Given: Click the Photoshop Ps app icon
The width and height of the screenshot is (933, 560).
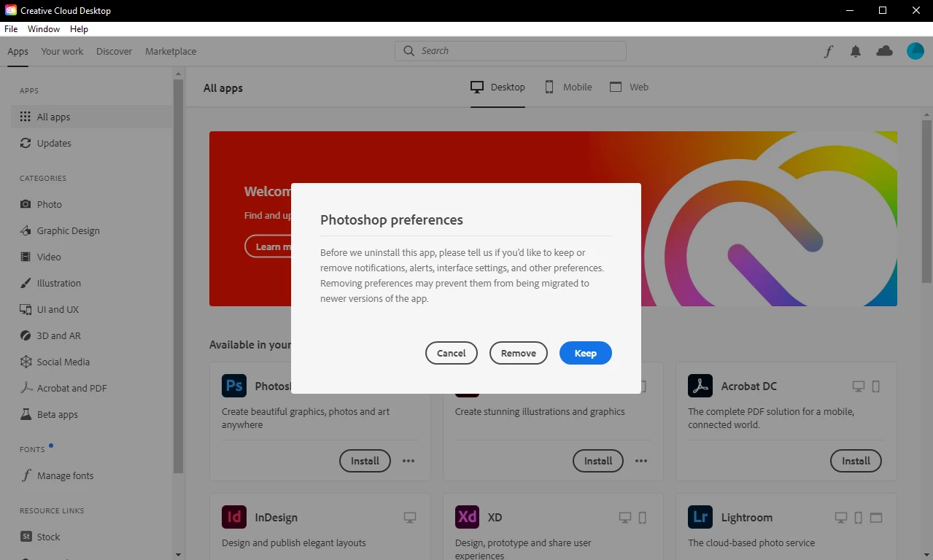Looking at the screenshot, I should [234, 386].
